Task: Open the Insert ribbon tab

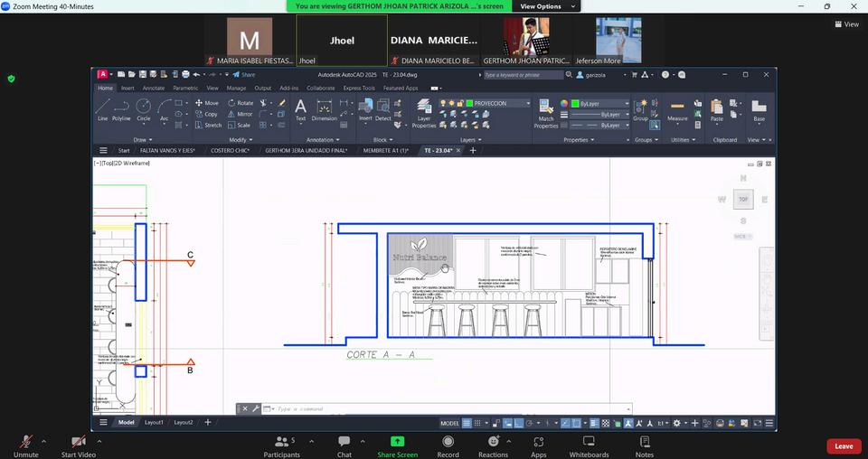Action: click(127, 88)
